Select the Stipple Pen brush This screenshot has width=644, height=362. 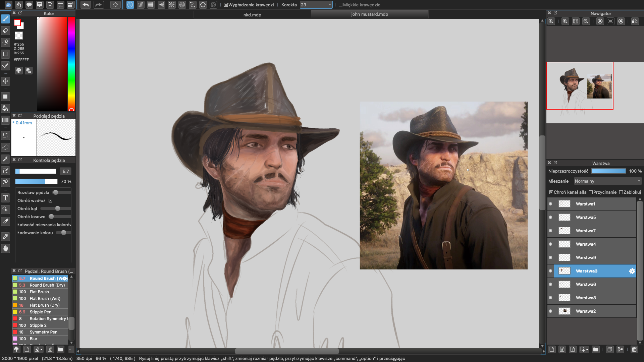[x=40, y=312]
